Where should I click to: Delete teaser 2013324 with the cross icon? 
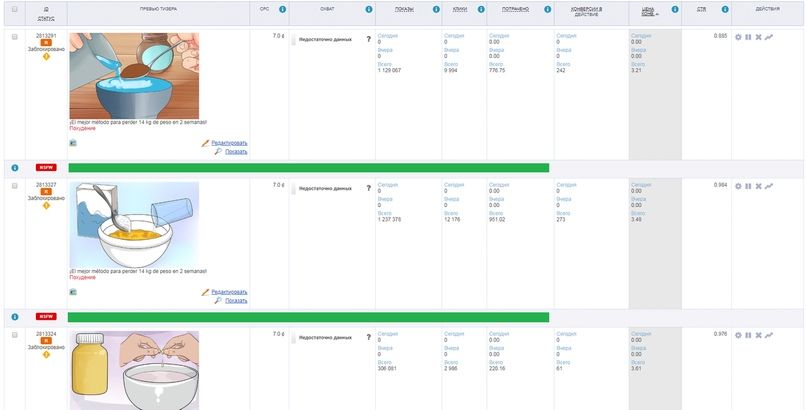(758, 335)
